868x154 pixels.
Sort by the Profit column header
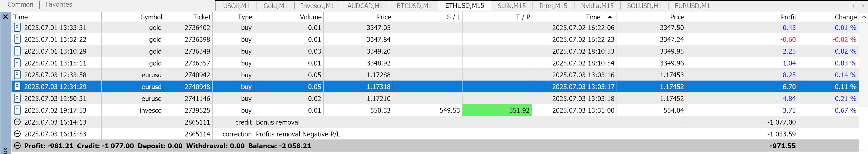point(788,17)
